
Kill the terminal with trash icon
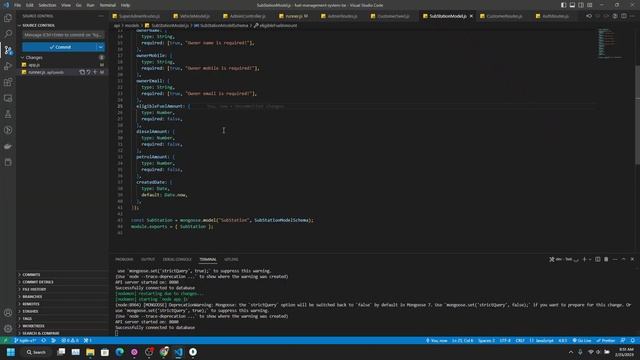pos(606,259)
